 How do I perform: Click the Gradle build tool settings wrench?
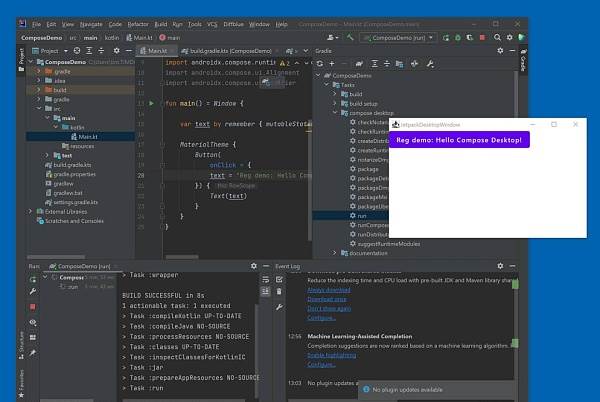[x=430, y=64]
